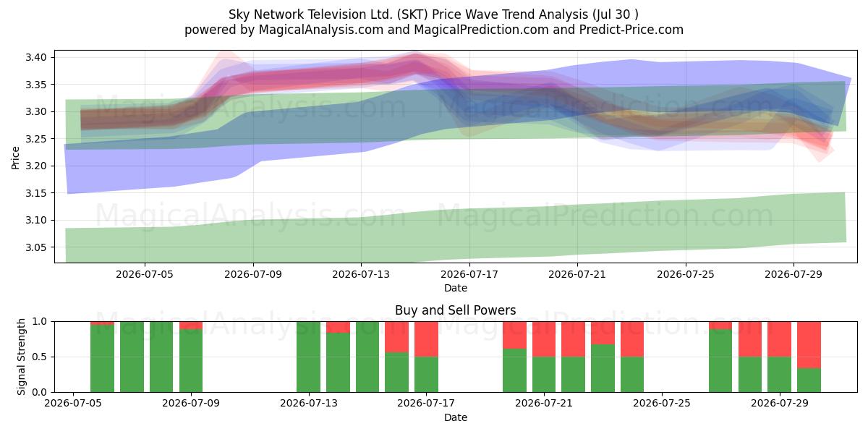
Task: Click the 3.15 price tick label
Action: click(38, 193)
